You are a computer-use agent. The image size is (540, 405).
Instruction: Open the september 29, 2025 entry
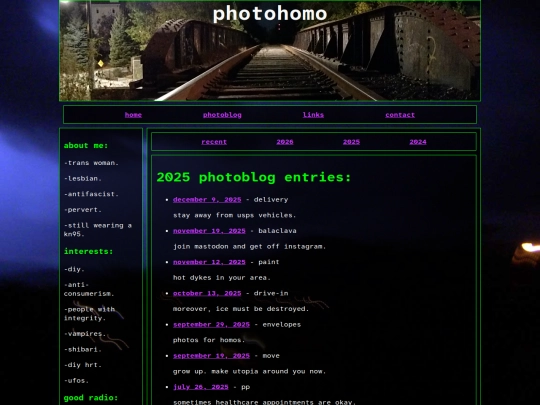coord(211,325)
